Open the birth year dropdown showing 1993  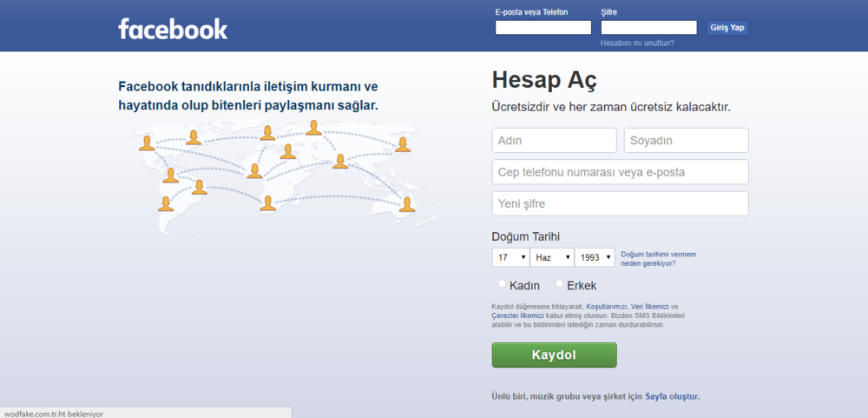pyautogui.click(x=595, y=257)
